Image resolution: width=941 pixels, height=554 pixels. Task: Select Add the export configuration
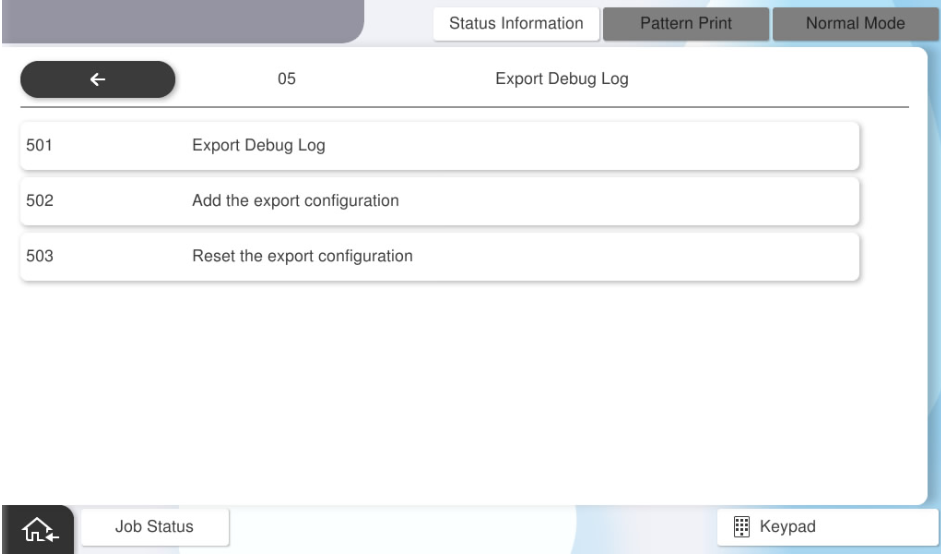[295, 201]
